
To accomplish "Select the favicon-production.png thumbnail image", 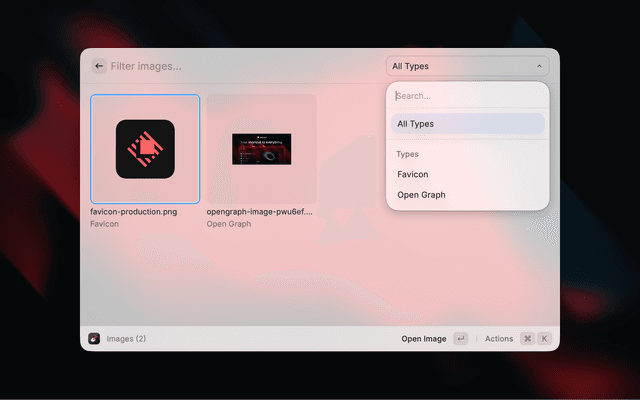I will point(145,149).
